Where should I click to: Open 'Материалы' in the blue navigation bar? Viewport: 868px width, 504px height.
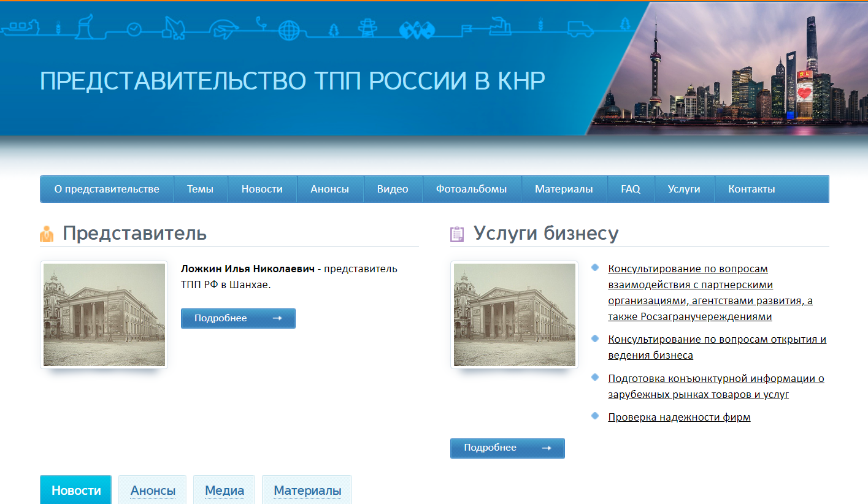pos(564,189)
